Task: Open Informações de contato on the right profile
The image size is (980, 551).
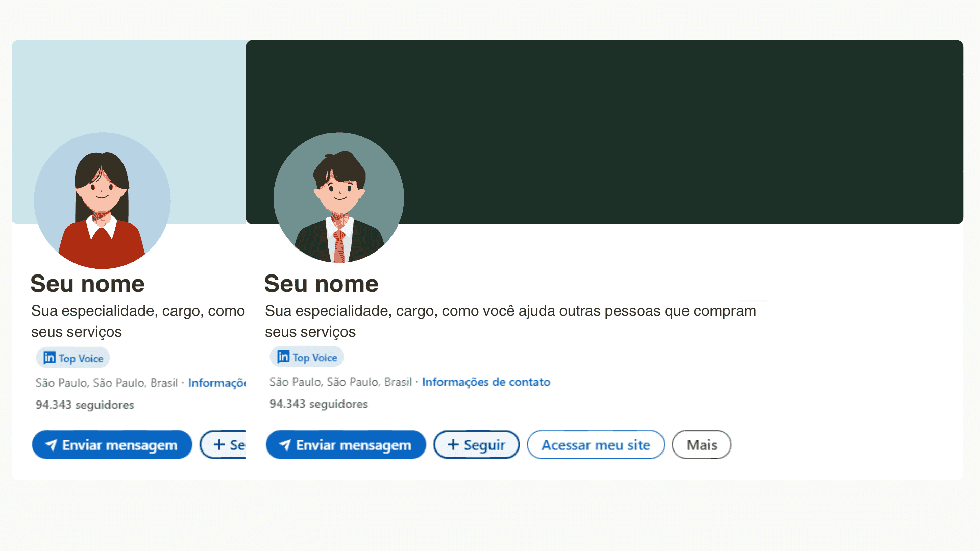Action: click(486, 382)
